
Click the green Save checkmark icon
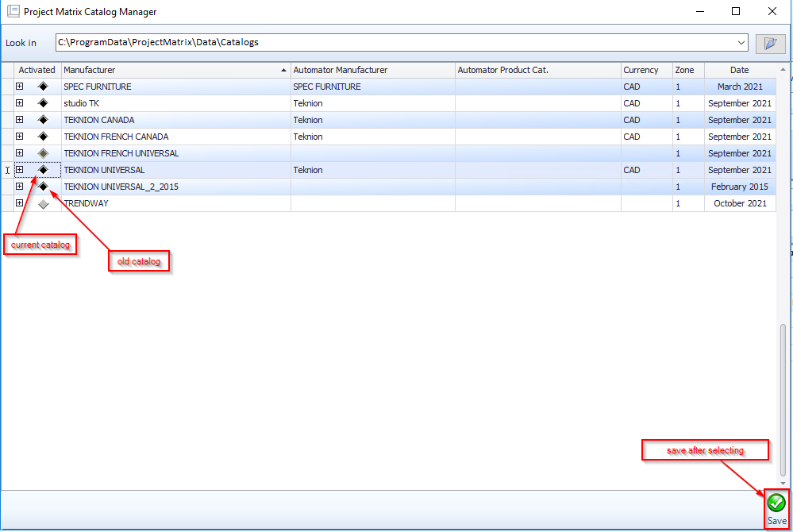pos(776,503)
